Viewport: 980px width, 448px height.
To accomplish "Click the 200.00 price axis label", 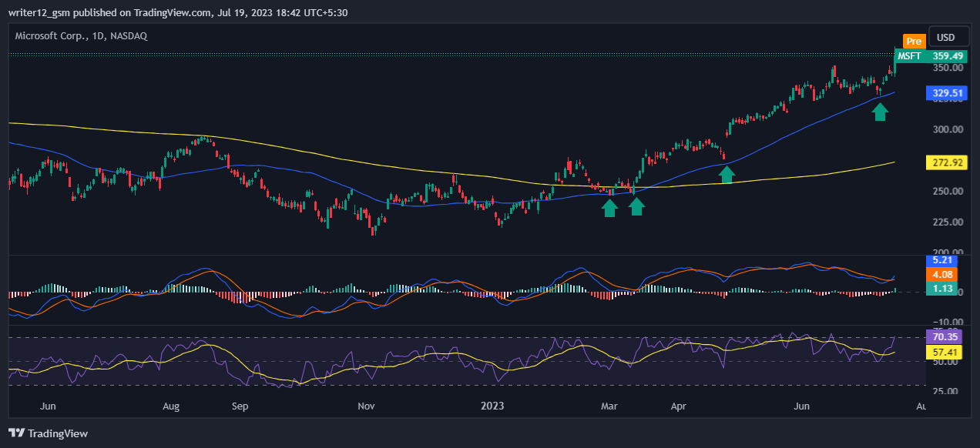I will [948, 252].
